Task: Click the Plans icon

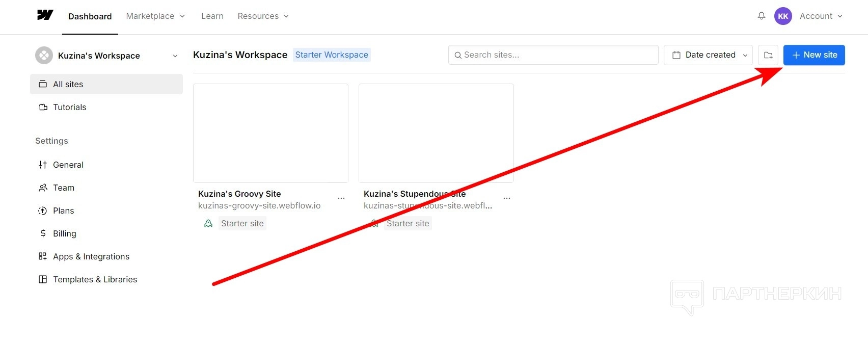Action: [43, 210]
